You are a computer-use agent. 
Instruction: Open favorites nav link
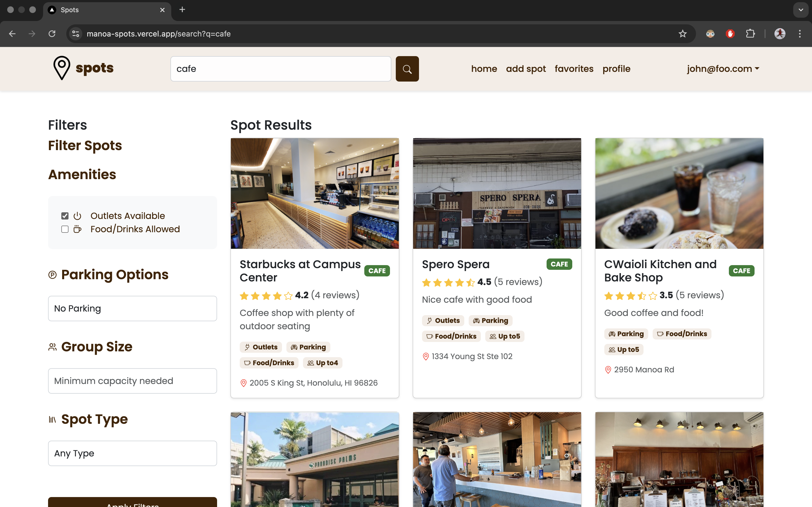(574, 69)
